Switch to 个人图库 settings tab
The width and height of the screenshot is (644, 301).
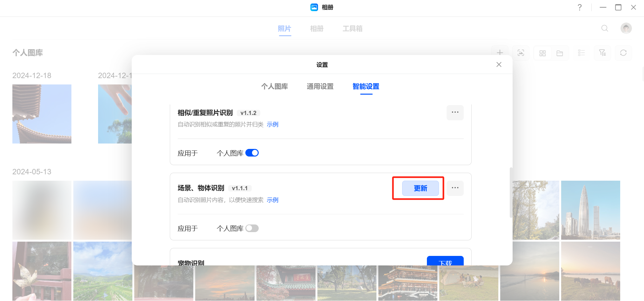click(x=275, y=86)
